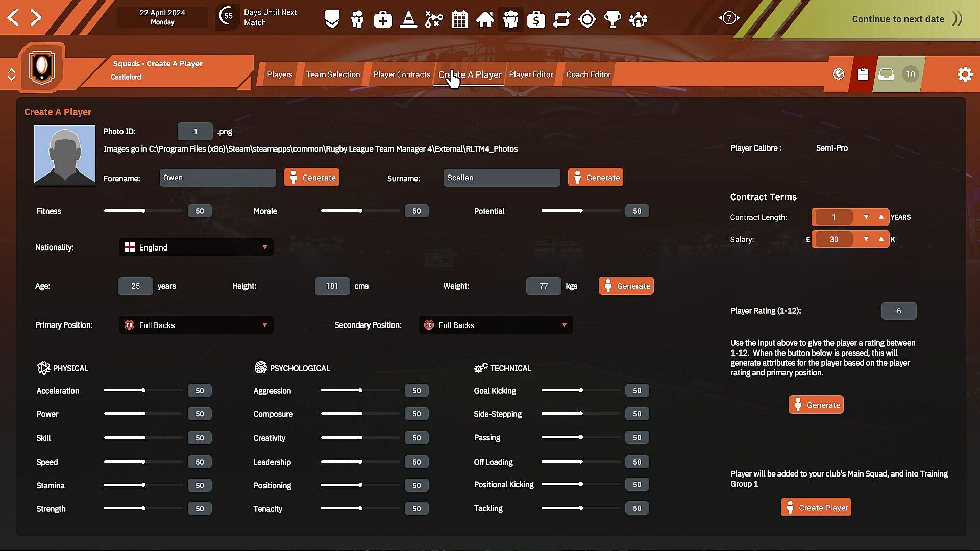Click the scouting crosshair icon
The width and height of the screenshot is (980, 551).
587,19
